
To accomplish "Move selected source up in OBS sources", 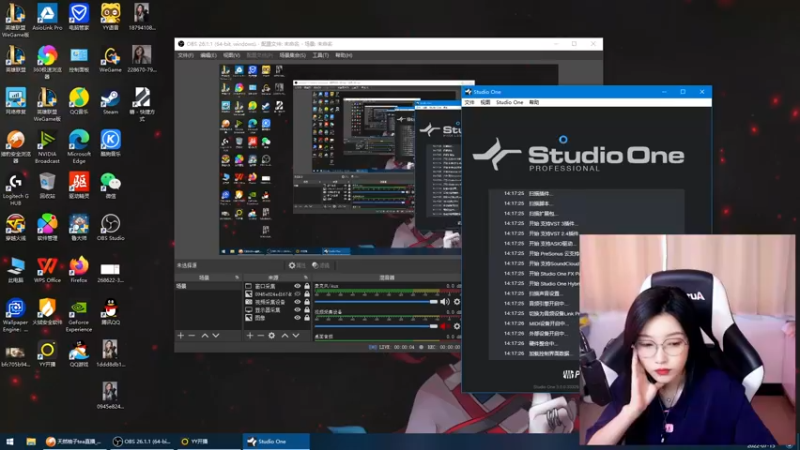I will coord(285,336).
